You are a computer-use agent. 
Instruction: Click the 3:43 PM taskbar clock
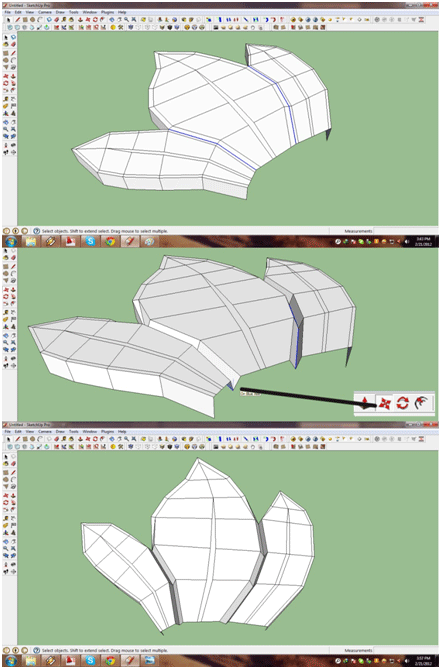coord(423,241)
